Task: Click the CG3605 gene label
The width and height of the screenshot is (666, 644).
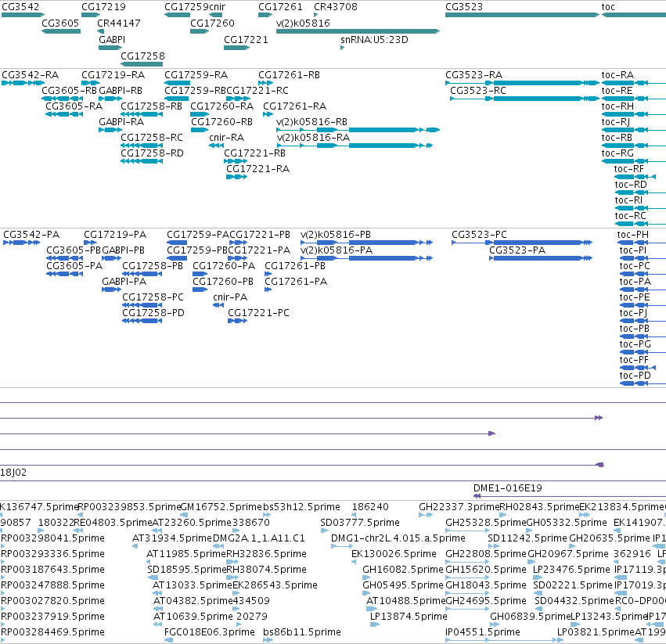Action: tap(60, 23)
